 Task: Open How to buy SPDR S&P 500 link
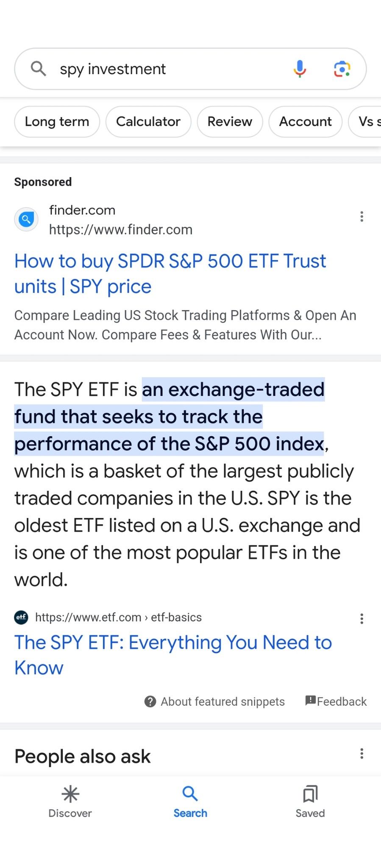click(x=170, y=274)
